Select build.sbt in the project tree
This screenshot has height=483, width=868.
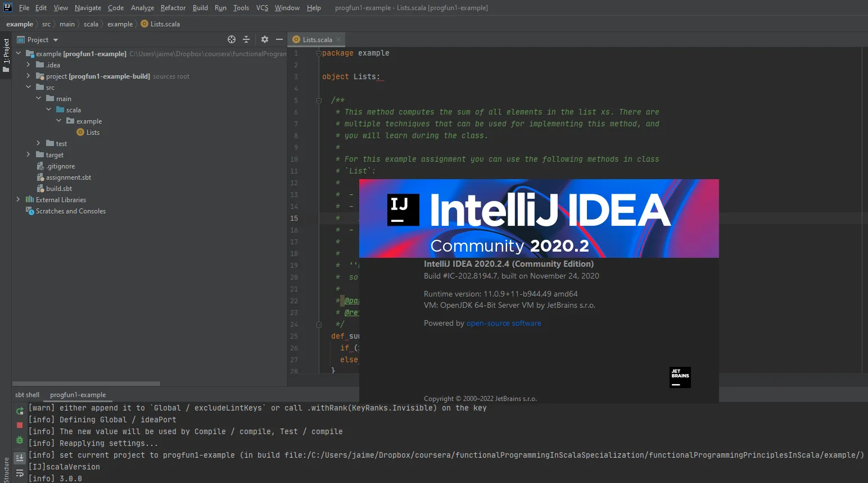pyautogui.click(x=59, y=189)
